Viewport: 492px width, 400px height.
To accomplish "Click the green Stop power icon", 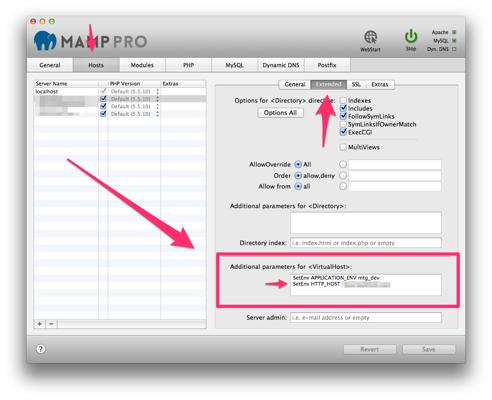I will click(411, 36).
